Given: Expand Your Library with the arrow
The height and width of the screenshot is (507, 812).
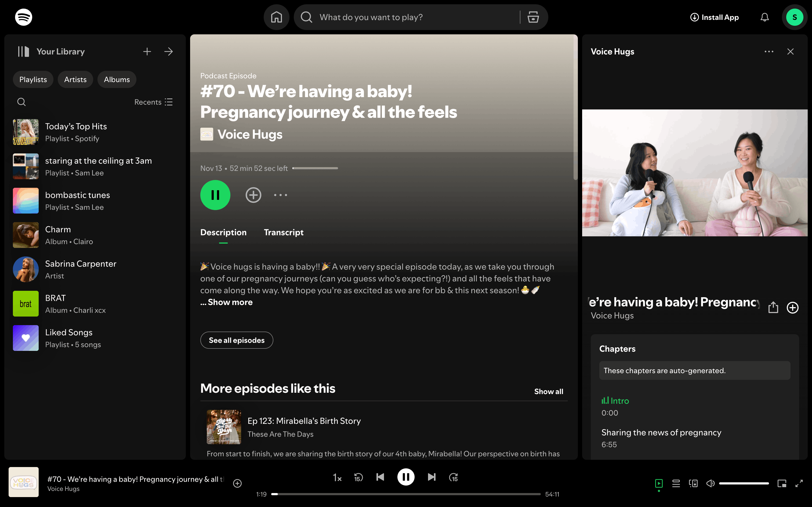Looking at the screenshot, I should point(168,52).
